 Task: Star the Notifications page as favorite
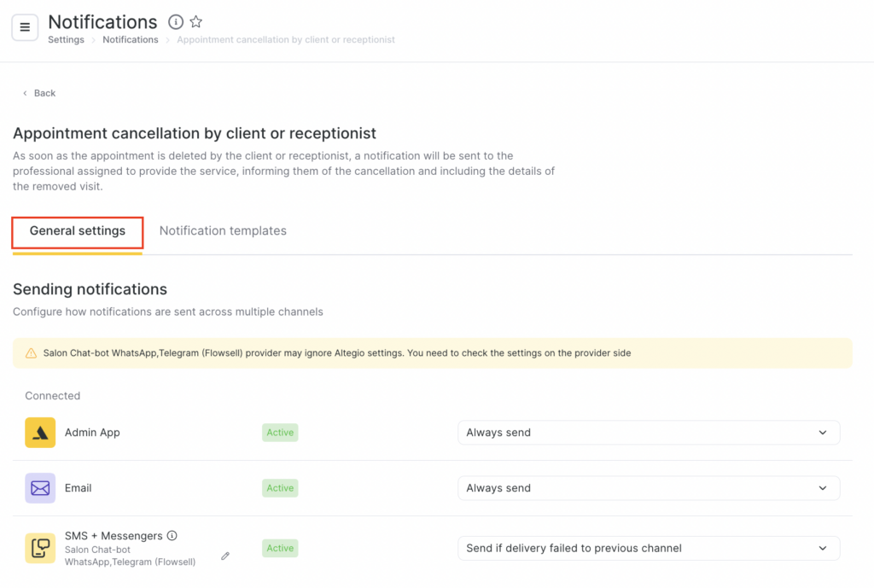[195, 22]
